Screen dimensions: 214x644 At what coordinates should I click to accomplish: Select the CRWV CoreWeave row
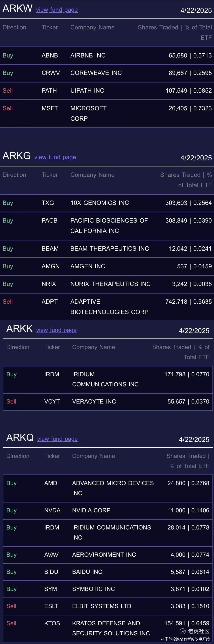(x=107, y=73)
